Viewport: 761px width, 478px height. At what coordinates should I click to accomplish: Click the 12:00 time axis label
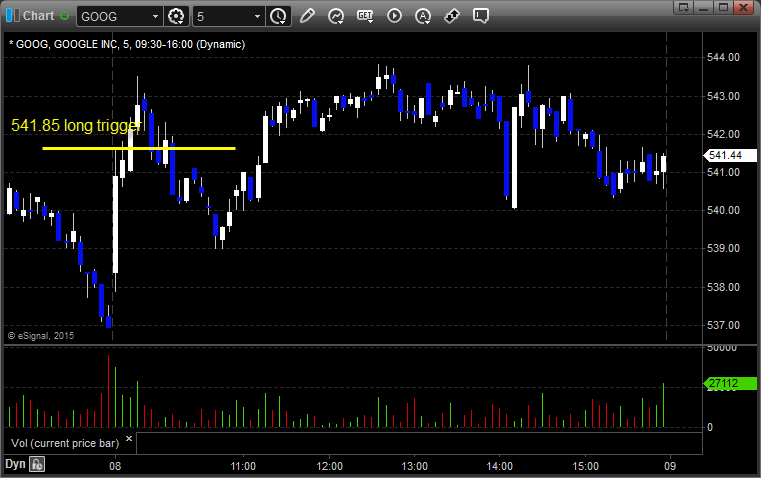pyautogui.click(x=330, y=466)
